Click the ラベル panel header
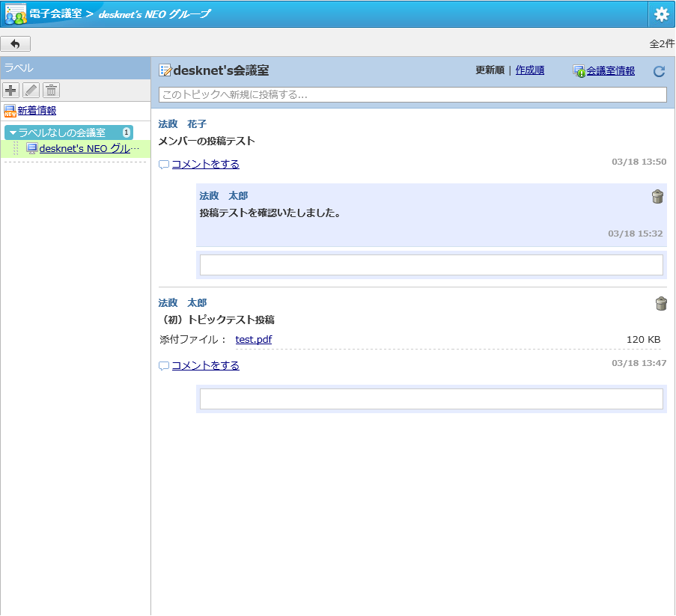Viewport: 676px width, 616px height. [76, 68]
